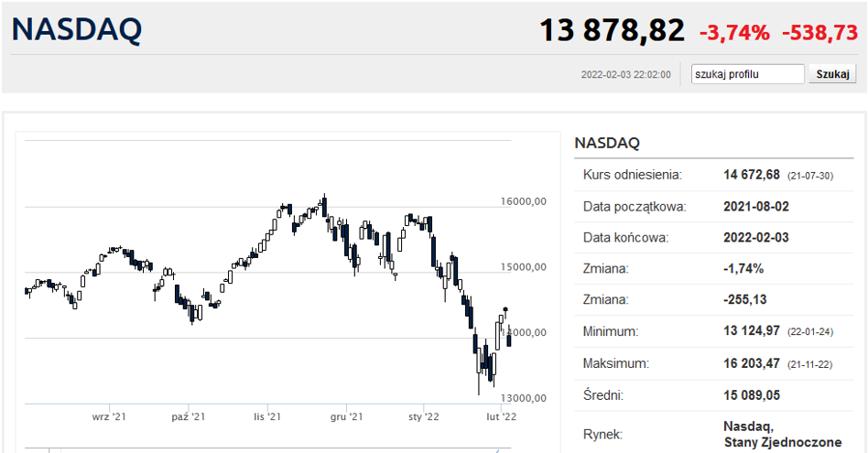Click the 'gru '21' axis label
The height and width of the screenshot is (453, 868).
tap(346, 416)
